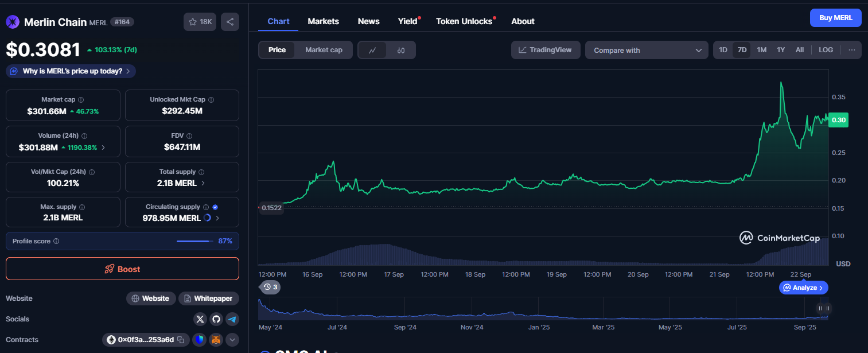This screenshot has height=353, width=868.
Task: Expand the Volume (24h) chevron
Action: [103, 148]
